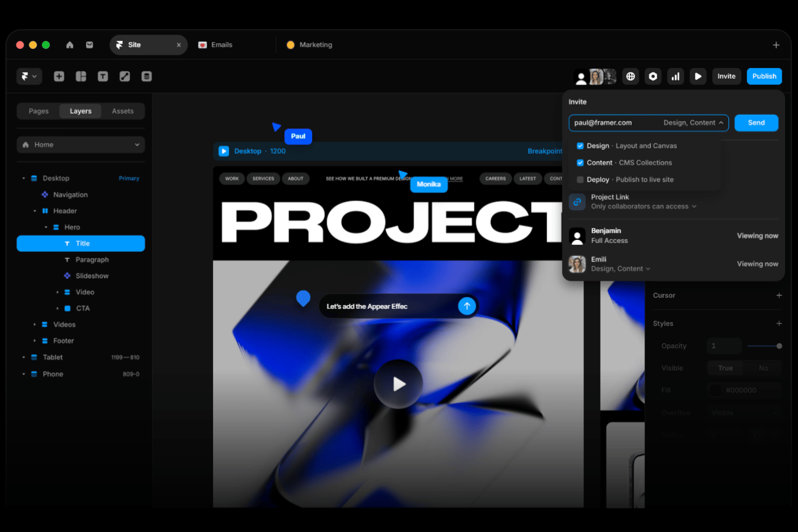Image resolution: width=798 pixels, height=532 pixels.
Task: Expand the CTA layer
Action: pos(57,308)
